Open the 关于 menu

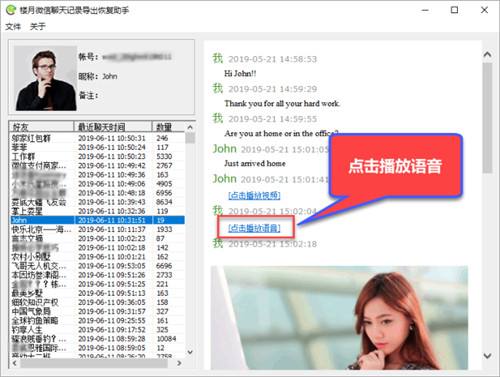tap(37, 26)
